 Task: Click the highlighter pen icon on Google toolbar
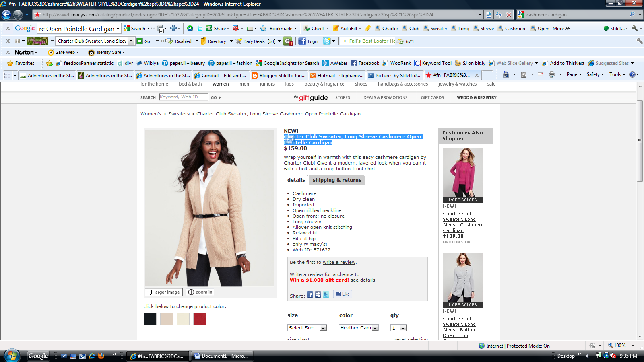tap(368, 29)
